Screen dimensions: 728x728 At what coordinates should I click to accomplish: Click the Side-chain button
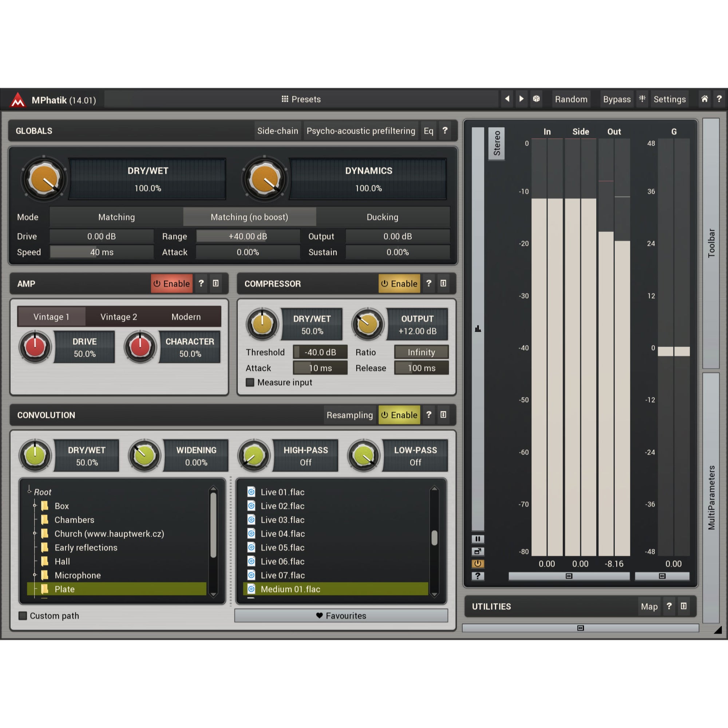point(278,130)
